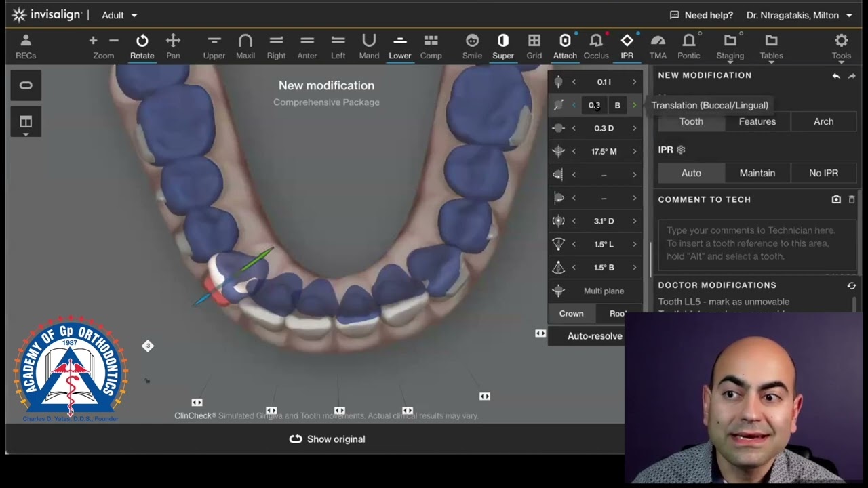The width and height of the screenshot is (868, 488).
Task: Show the Left side view
Action: pos(338,47)
